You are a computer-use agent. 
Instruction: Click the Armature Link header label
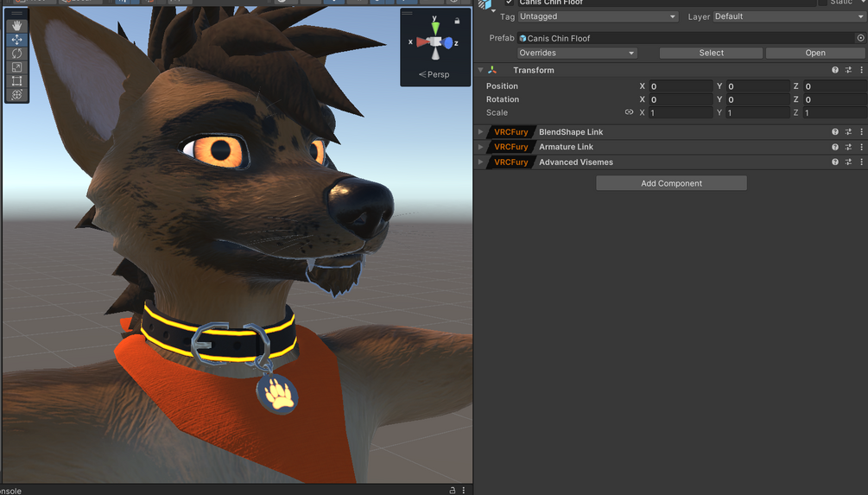(x=566, y=147)
